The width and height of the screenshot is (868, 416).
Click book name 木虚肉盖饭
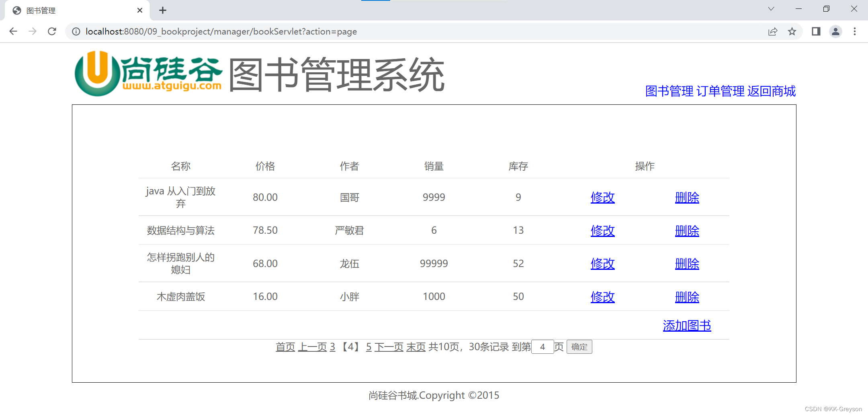(x=181, y=296)
